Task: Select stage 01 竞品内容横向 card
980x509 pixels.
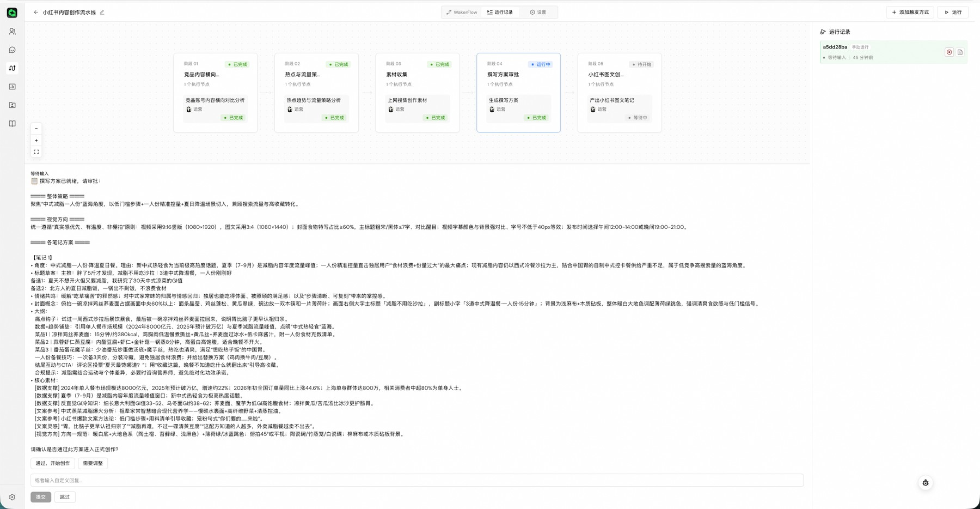Action: [x=216, y=93]
